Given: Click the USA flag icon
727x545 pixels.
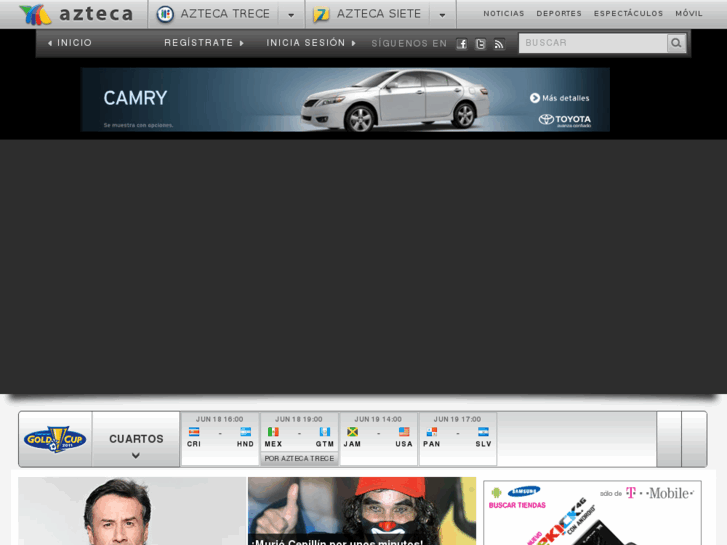Looking at the screenshot, I should tap(404, 432).
